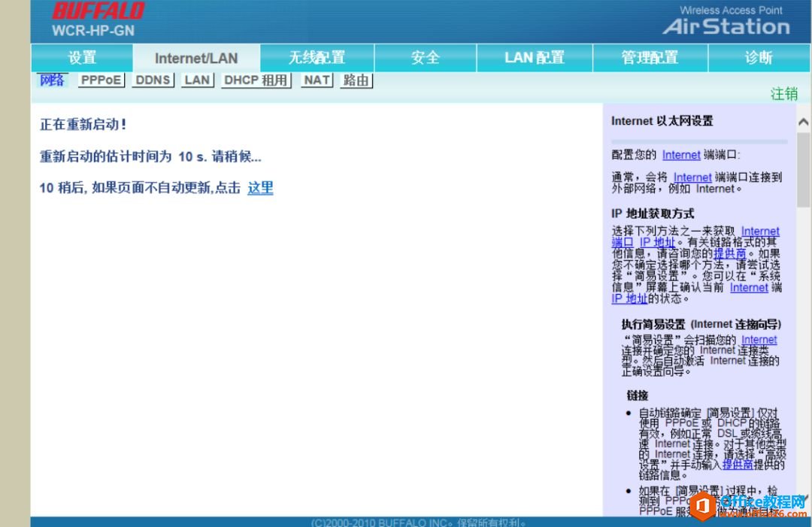812x527 pixels.
Task: Click 提供商 link in IP 地址获取方式 section
Action: pos(729,253)
